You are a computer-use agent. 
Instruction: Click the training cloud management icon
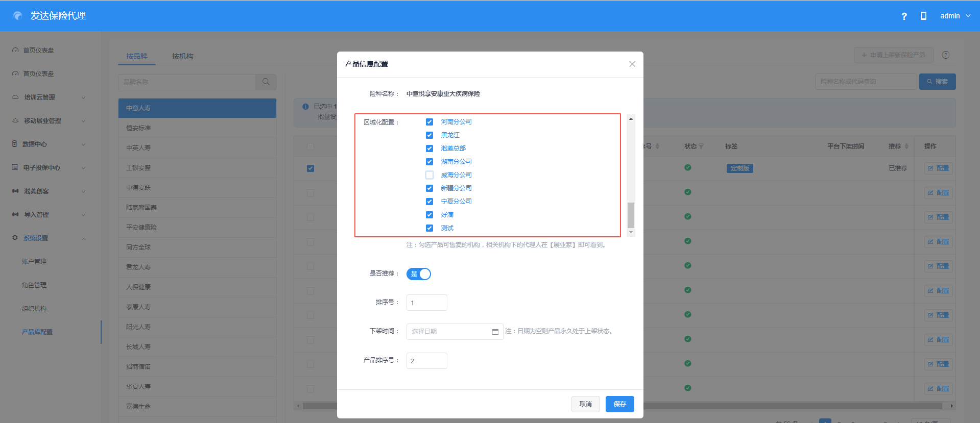pos(15,97)
